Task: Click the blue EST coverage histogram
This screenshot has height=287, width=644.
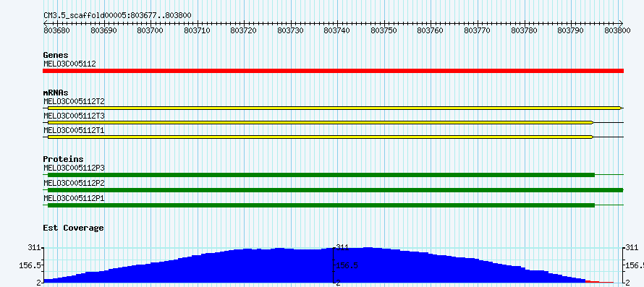Action: [x=315, y=265]
